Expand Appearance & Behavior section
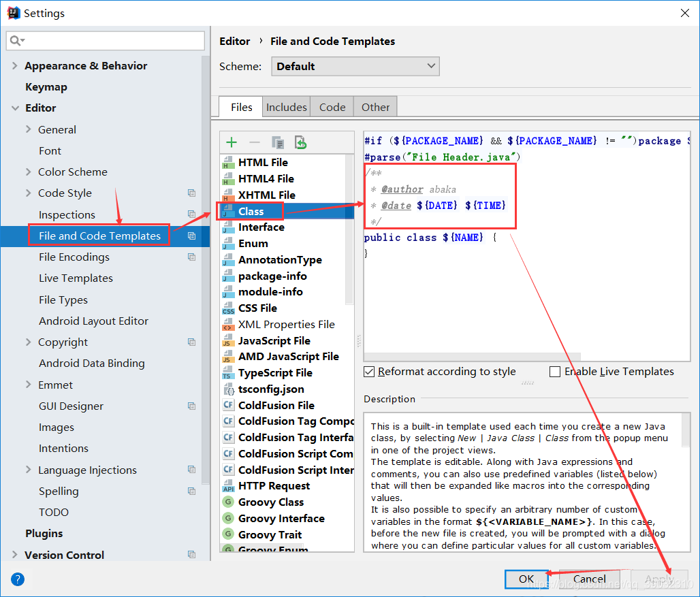The height and width of the screenshot is (597, 700). click(15, 66)
